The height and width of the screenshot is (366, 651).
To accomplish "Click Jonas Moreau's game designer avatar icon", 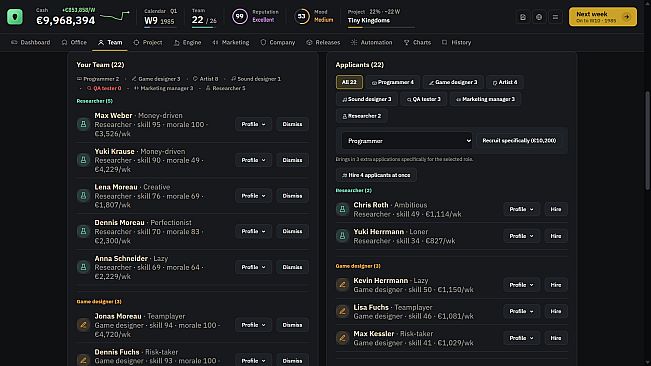I will click(83, 325).
